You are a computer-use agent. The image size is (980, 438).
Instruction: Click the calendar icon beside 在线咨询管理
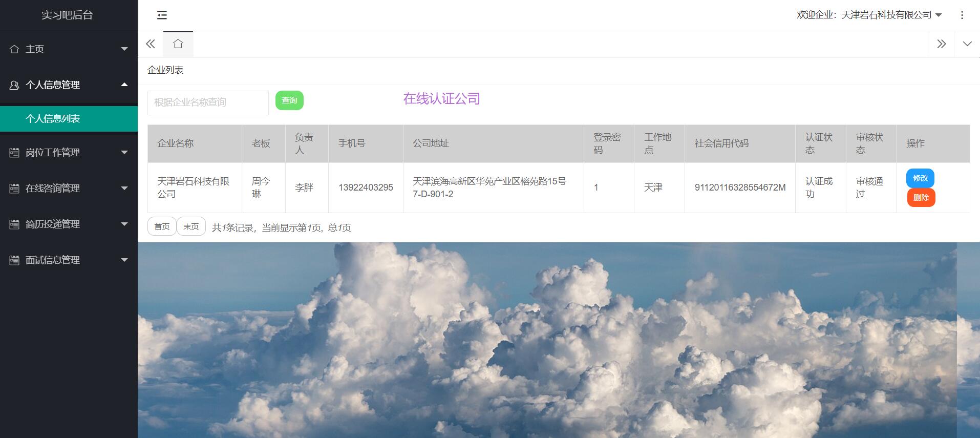pyautogui.click(x=14, y=189)
